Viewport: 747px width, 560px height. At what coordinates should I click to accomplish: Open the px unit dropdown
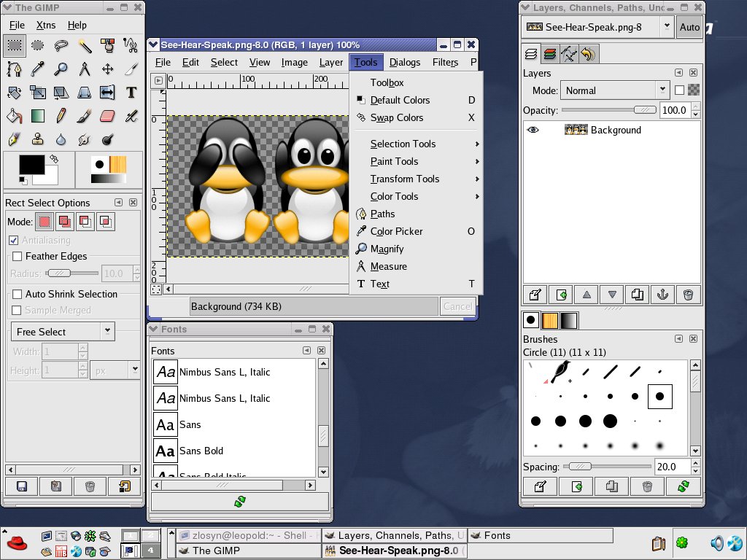tap(116, 370)
